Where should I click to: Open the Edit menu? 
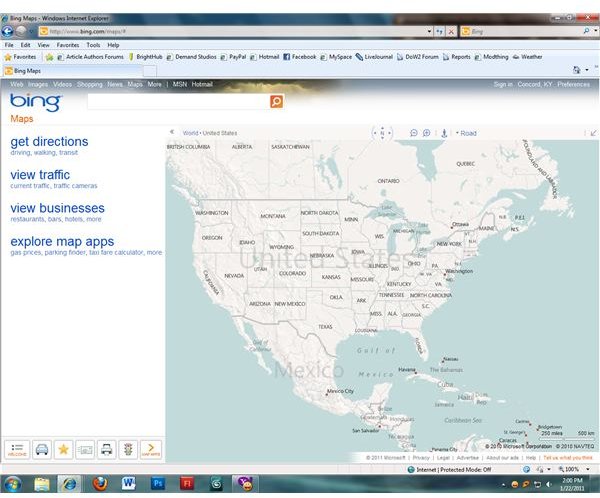pos(25,45)
